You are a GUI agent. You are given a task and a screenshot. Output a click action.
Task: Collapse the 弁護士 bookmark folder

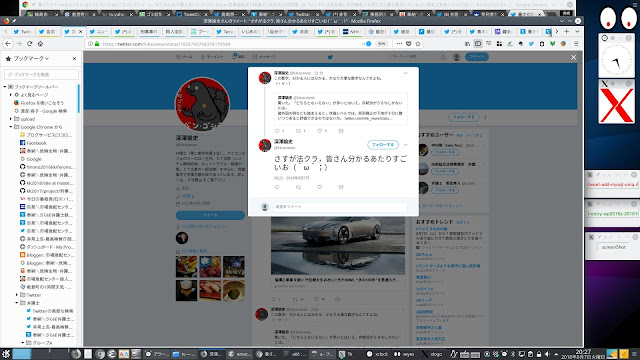tap(17, 303)
